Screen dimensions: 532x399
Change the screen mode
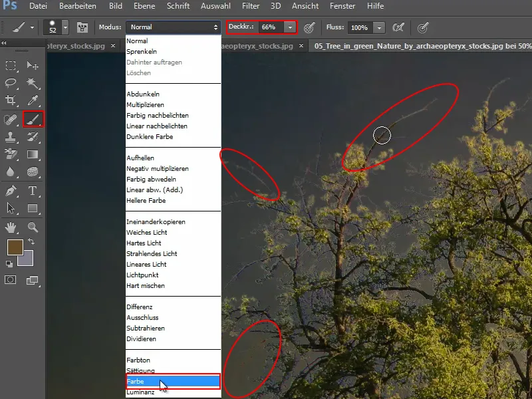pos(33,280)
